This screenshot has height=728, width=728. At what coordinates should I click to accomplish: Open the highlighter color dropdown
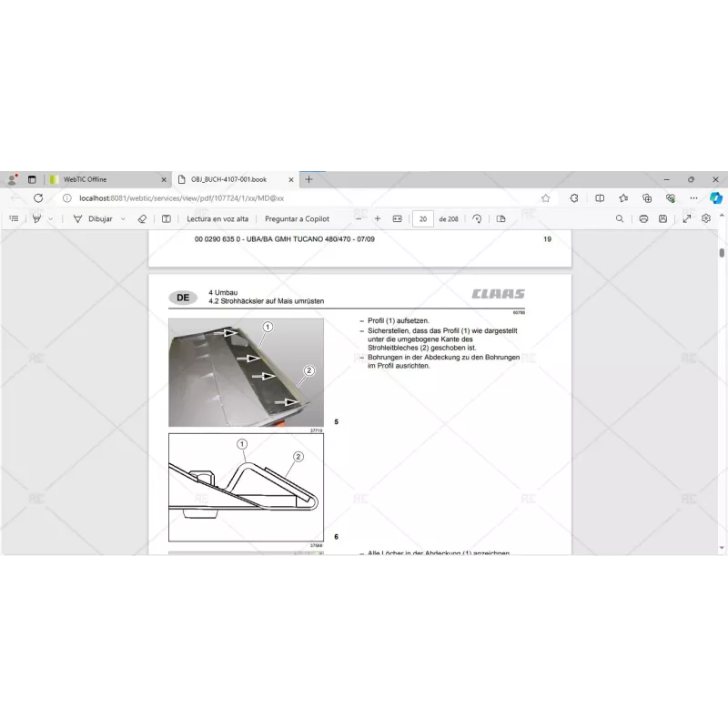[x=50, y=218]
